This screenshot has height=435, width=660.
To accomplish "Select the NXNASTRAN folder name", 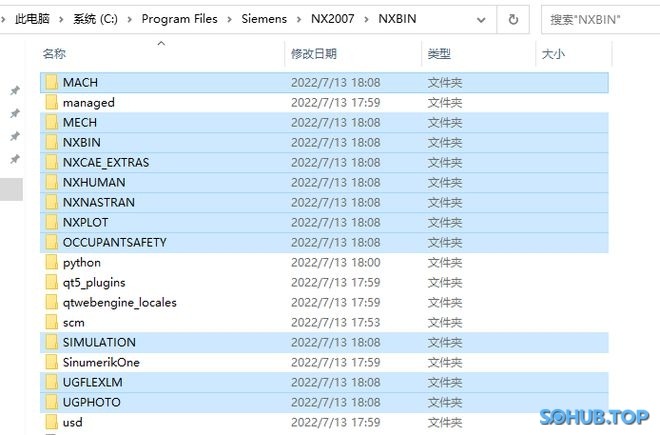I will 99,203.
